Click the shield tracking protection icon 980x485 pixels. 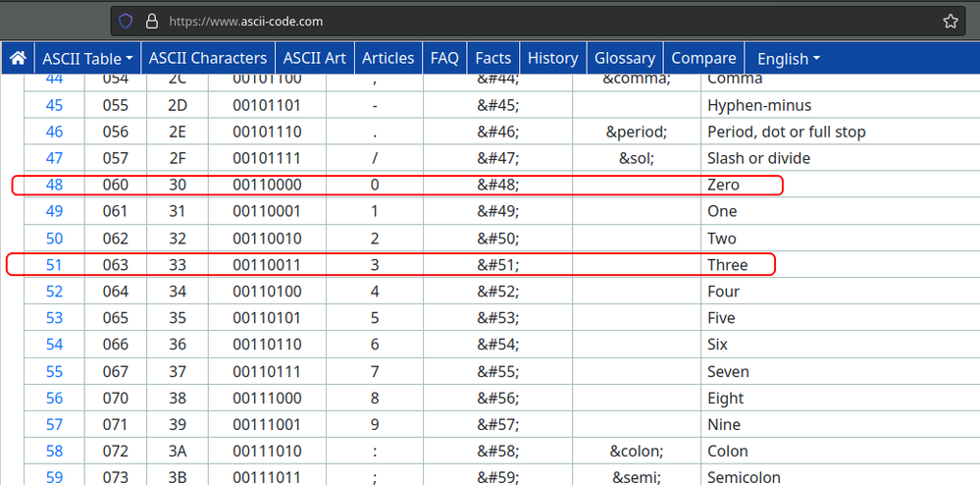pos(126,22)
